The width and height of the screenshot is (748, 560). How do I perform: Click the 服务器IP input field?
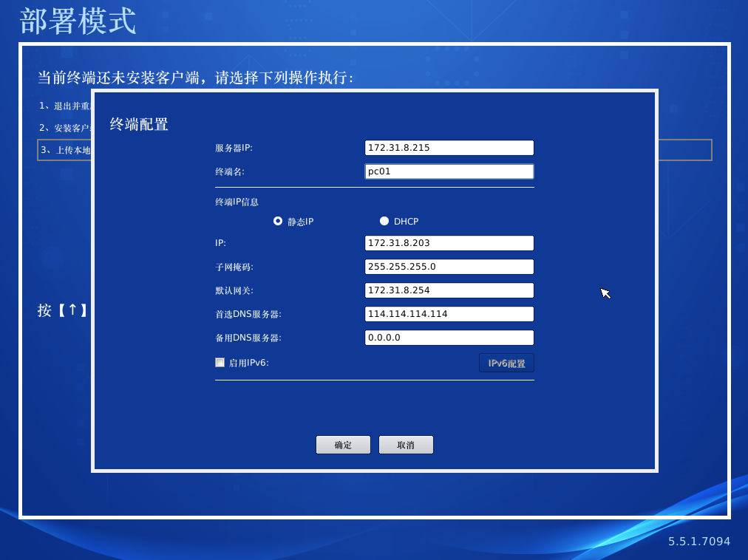pos(449,148)
